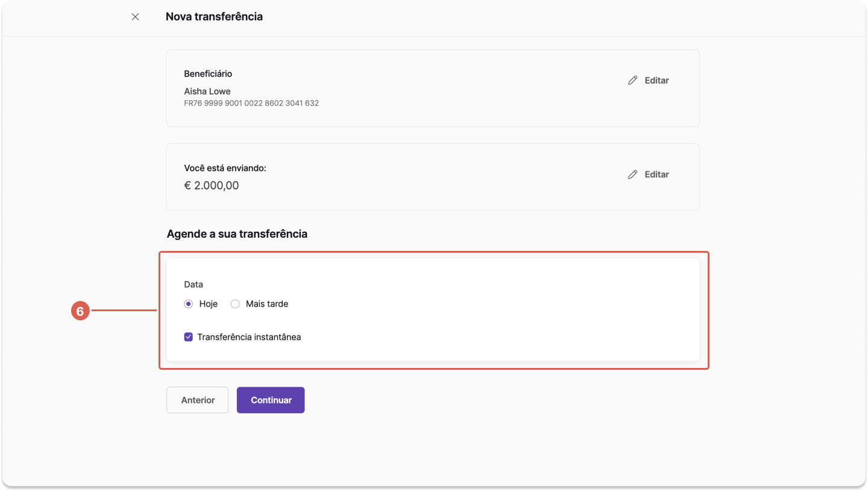This screenshot has height=491, width=868.
Task: Click the Data field label
Action: [193, 284]
